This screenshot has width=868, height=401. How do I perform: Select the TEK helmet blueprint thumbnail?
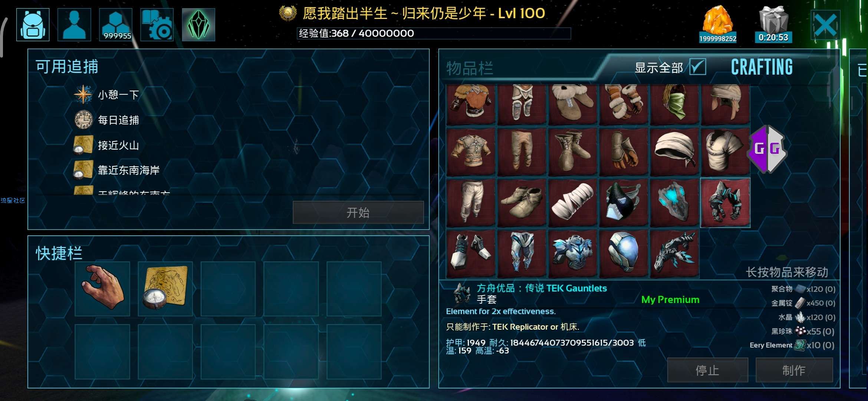point(624,253)
